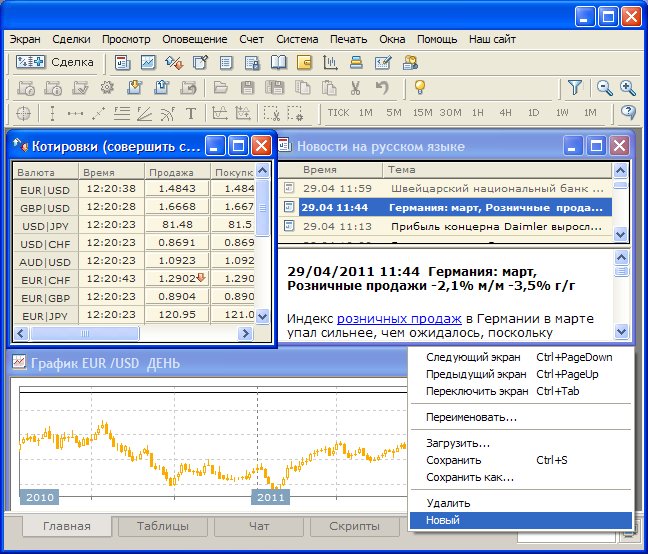Click the funnel filter icon
Viewport: 648px width, 554px height.
[x=575, y=88]
